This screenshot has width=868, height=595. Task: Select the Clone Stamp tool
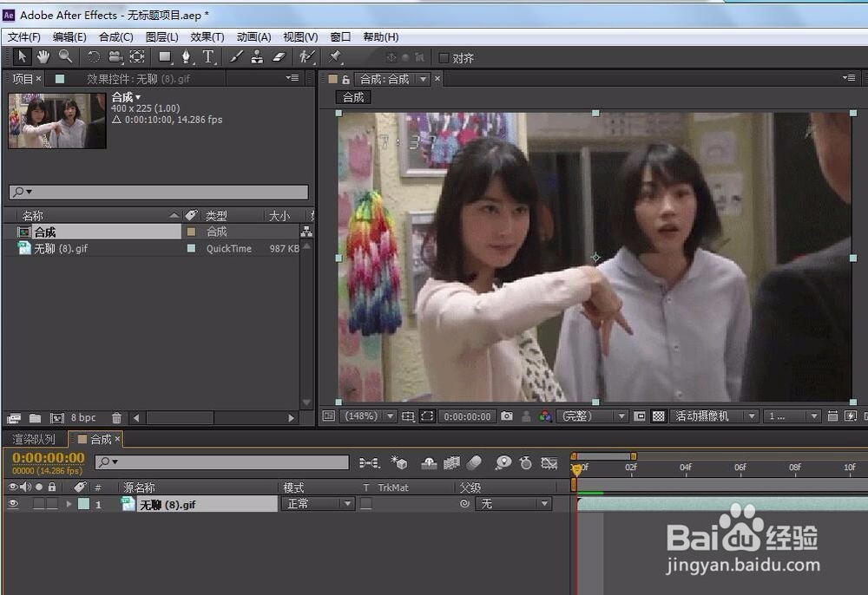257,57
